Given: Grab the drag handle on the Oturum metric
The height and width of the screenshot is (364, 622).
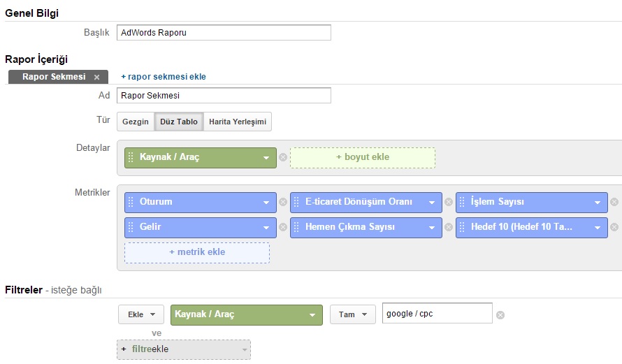Looking at the screenshot, I should (x=131, y=203).
